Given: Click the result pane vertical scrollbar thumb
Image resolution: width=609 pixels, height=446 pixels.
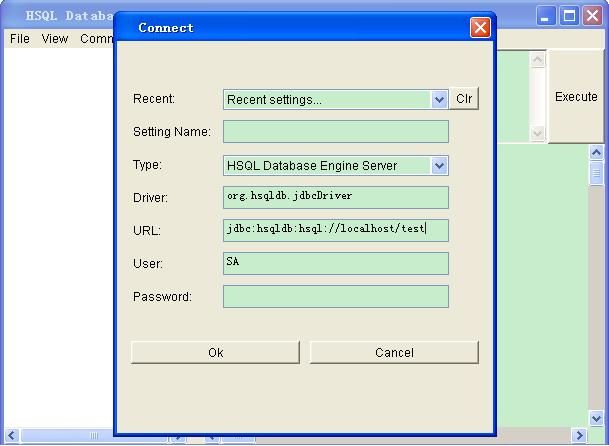Looking at the screenshot, I should [596, 173].
